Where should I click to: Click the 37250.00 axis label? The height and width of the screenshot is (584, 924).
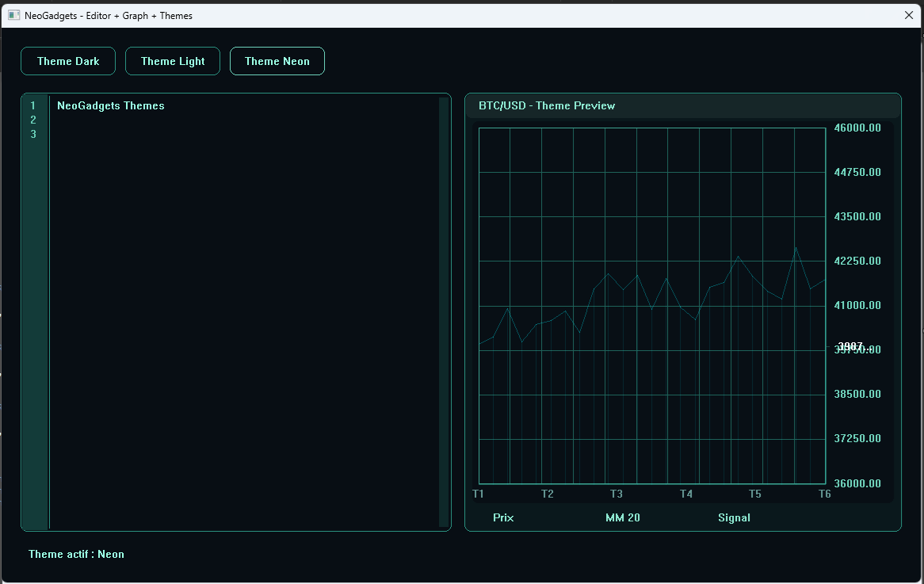[x=857, y=438]
